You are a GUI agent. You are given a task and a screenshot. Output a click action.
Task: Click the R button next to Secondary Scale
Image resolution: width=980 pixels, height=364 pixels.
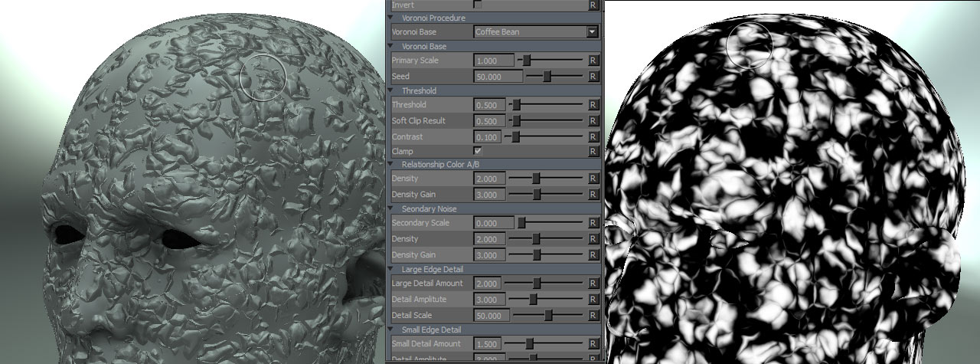tap(593, 223)
